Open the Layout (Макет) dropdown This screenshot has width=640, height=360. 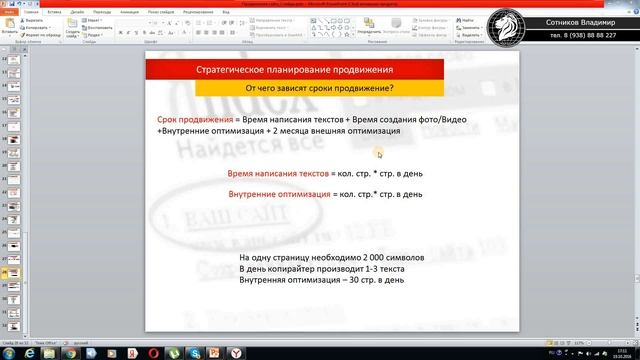92,20
